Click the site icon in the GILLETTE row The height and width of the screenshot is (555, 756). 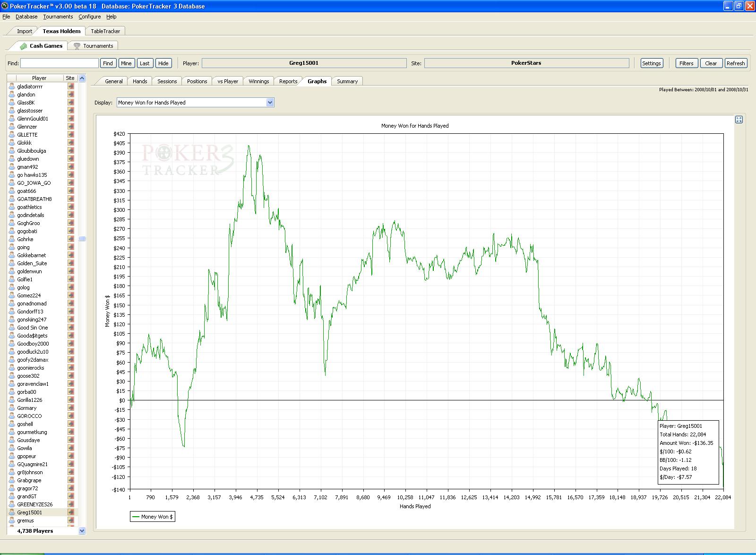(x=71, y=135)
